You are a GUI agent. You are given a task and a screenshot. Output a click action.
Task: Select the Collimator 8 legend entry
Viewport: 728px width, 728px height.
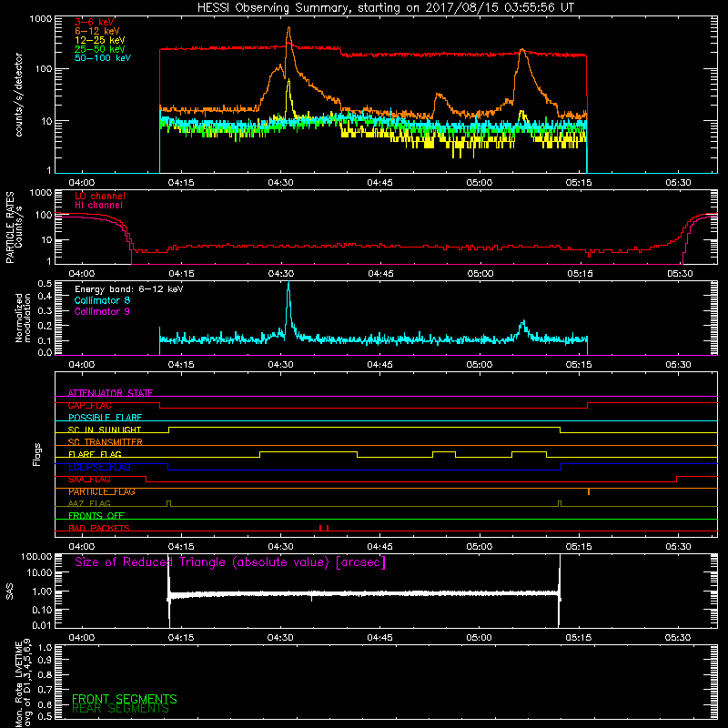coord(102,300)
